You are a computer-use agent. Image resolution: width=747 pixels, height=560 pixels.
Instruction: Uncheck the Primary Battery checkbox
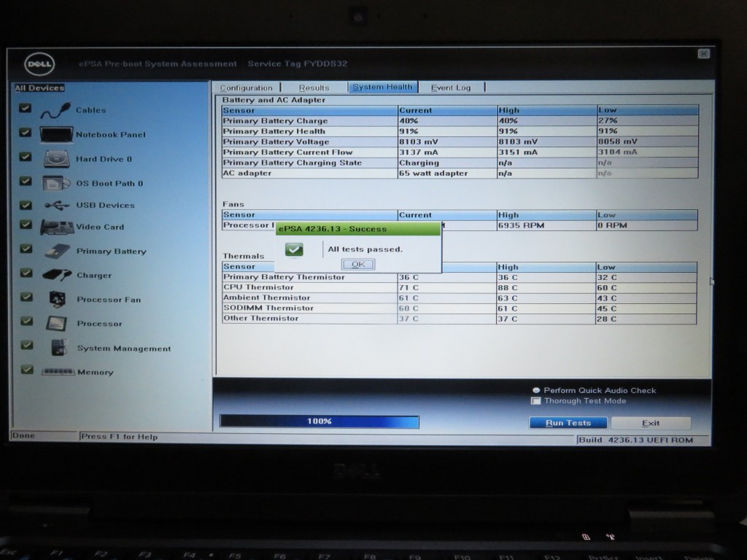26,249
